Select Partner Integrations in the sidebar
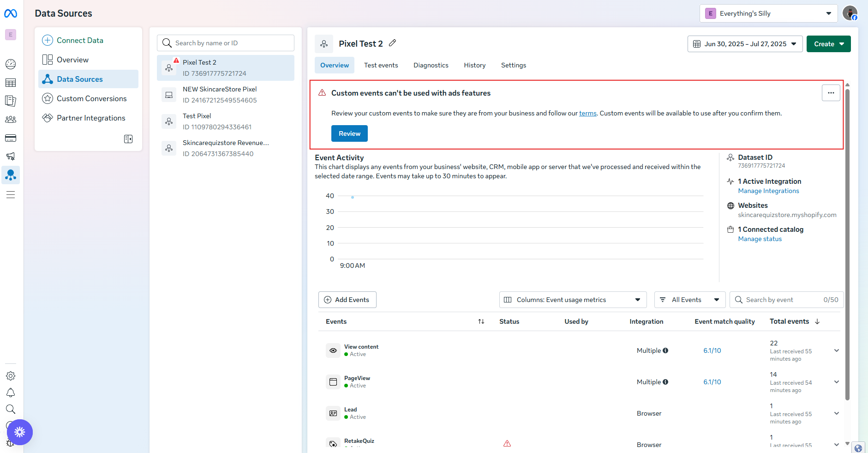Screen dimensions: 868x453 (88, 118)
